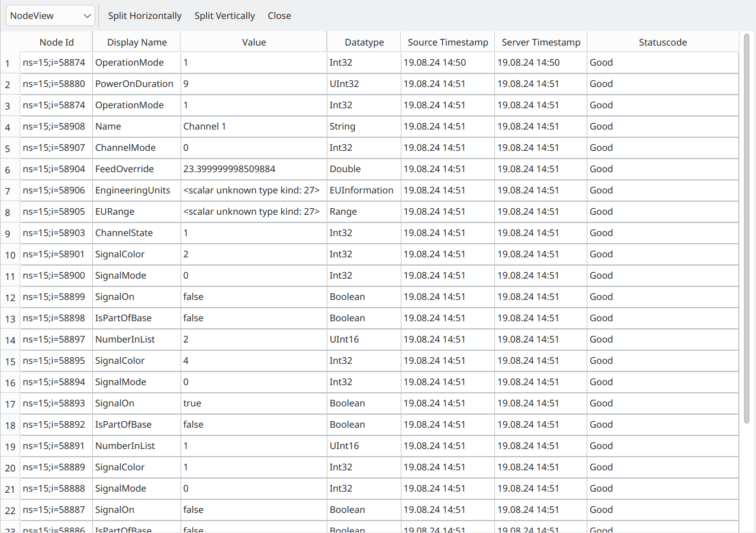Sort by Display Name column header
This screenshot has height=533, width=756.
coord(137,42)
